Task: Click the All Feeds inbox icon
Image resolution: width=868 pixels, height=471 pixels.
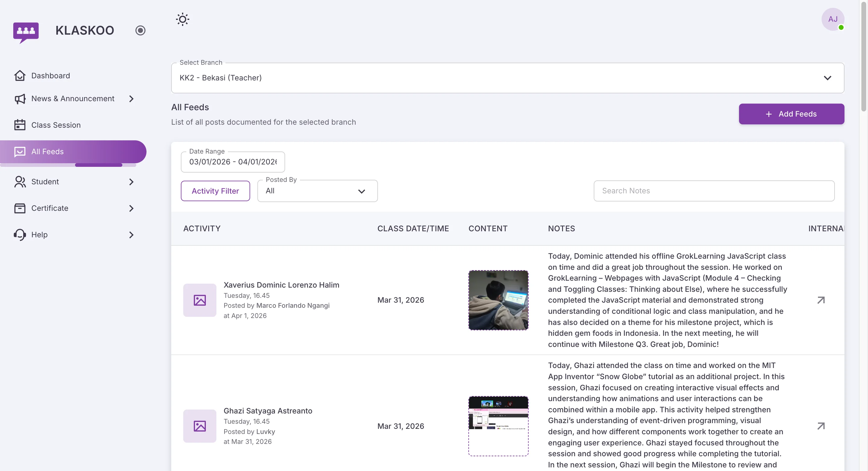Action: coord(20,151)
